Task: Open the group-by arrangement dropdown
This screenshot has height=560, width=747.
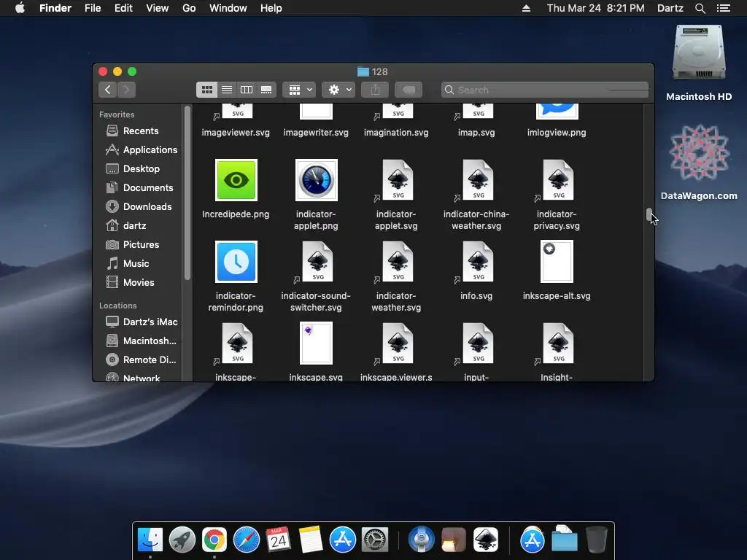Action: tap(299, 90)
